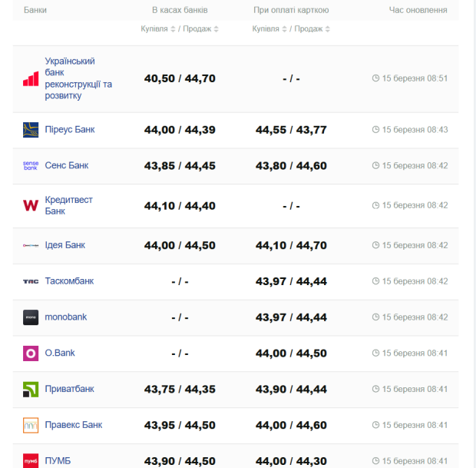Sort by card payment Купівля rate
This screenshot has width=476, height=468.
pyautogui.click(x=269, y=29)
